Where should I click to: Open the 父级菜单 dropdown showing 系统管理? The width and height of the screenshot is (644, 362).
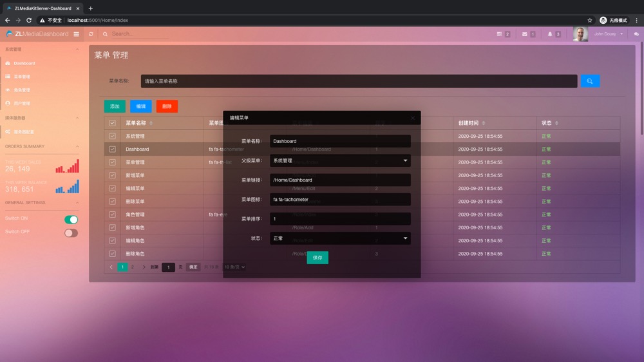(340, 160)
